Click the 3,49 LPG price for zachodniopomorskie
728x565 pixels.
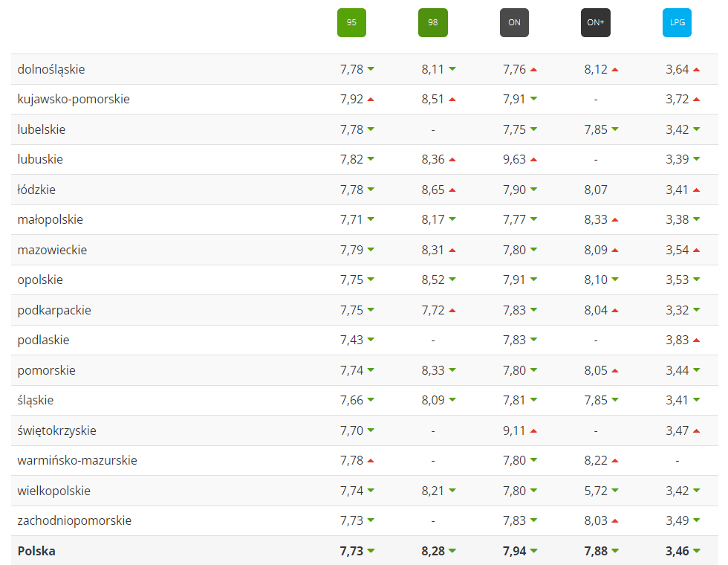[x=677, y=520]
